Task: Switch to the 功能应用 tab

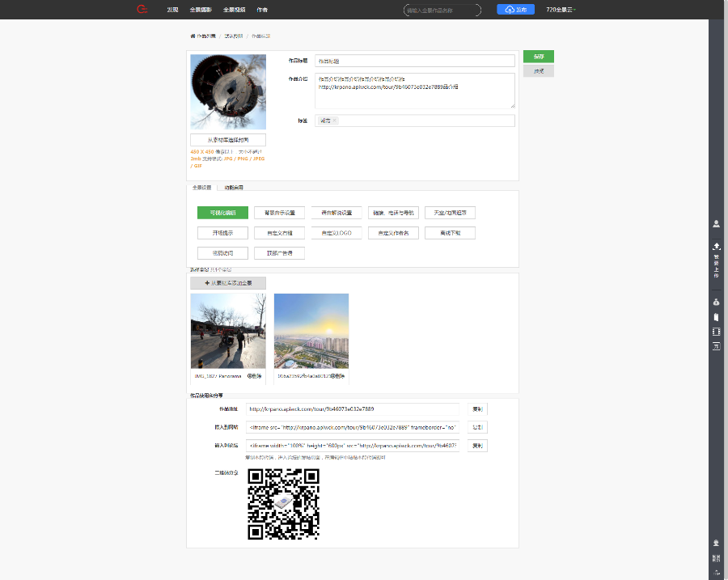Action: pos(233,188)
